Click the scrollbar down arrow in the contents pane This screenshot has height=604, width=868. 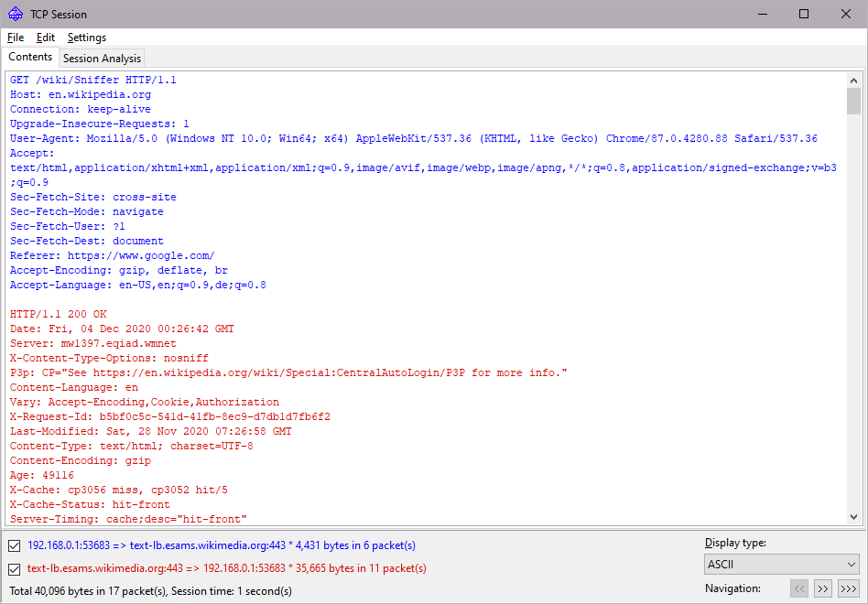(x=853, y=517)
